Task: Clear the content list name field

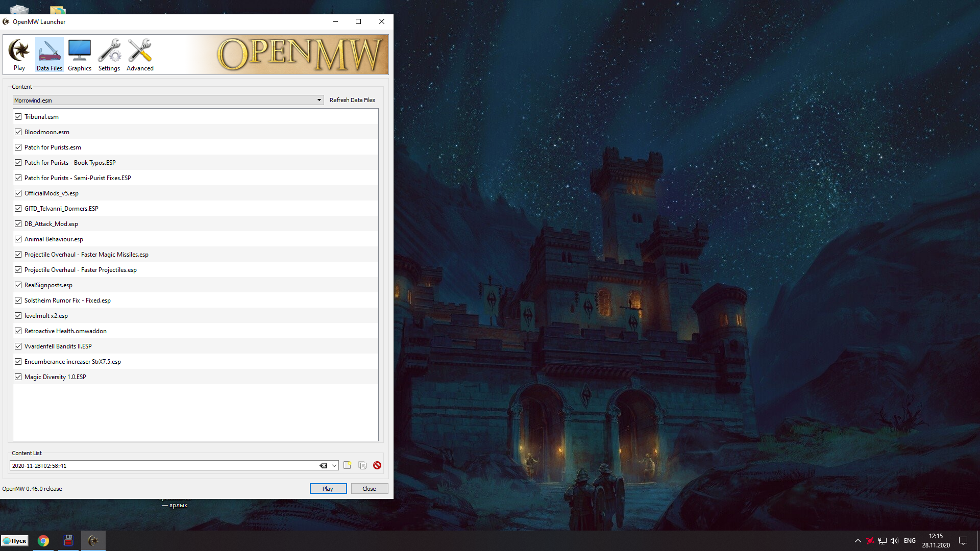Action: pos(323,465)
